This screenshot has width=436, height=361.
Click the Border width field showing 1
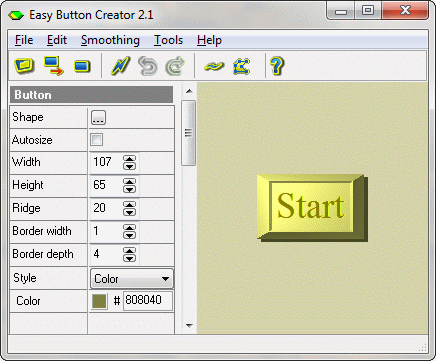106,231
